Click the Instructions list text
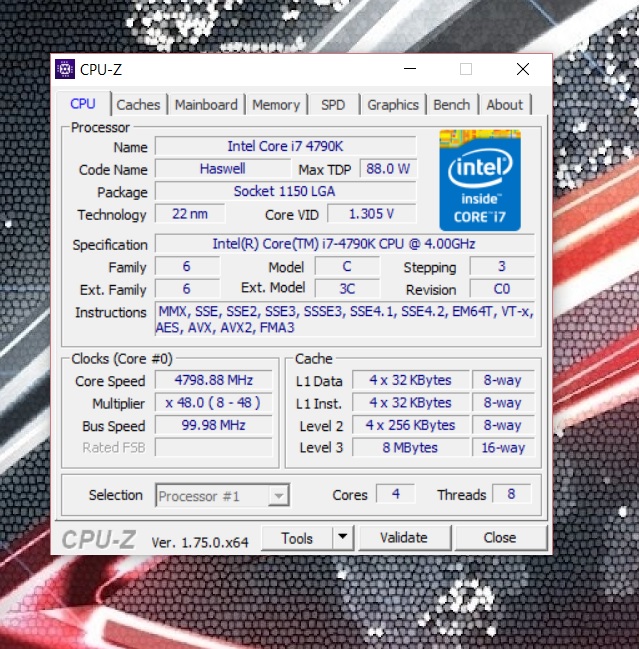 pos(345,319)
